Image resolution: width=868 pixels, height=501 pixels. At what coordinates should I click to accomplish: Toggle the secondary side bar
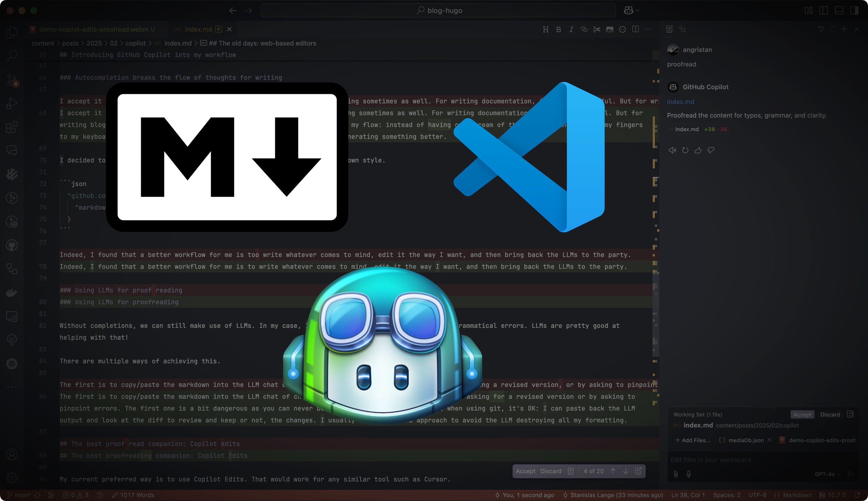point(854,11)
